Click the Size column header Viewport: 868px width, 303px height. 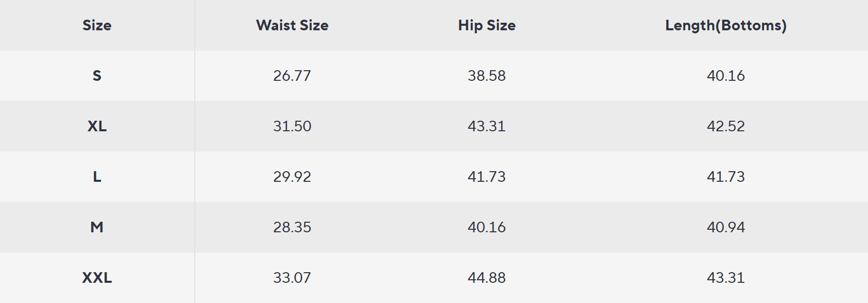click(97, 25)
